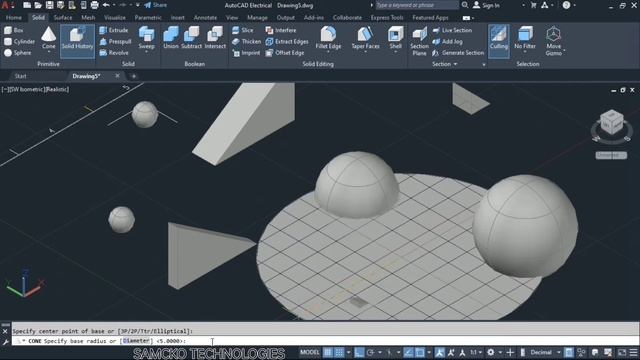Toggle Solid History on or off
The height and width of the screenshot is (360, 640).
pyautogui.click(x=77, y=41)
